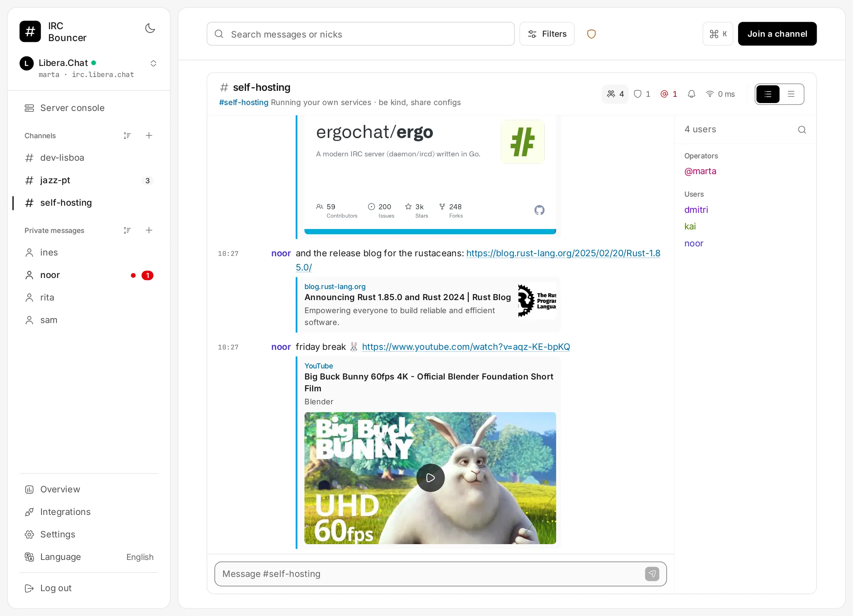This screenshot has height=616, width=853.
Task: Click the 200 Issues stat
Action: coord(381,210)
